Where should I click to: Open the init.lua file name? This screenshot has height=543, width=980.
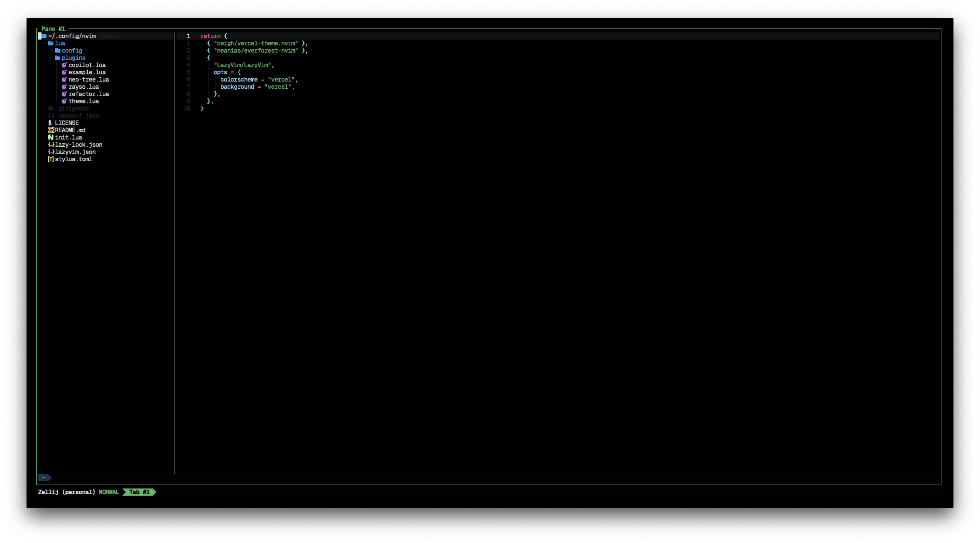click(x=68, y=138)
